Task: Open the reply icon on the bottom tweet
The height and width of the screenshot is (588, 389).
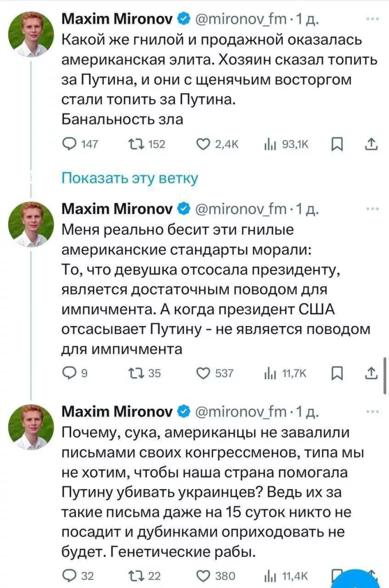Action: (x=69, y=575)
